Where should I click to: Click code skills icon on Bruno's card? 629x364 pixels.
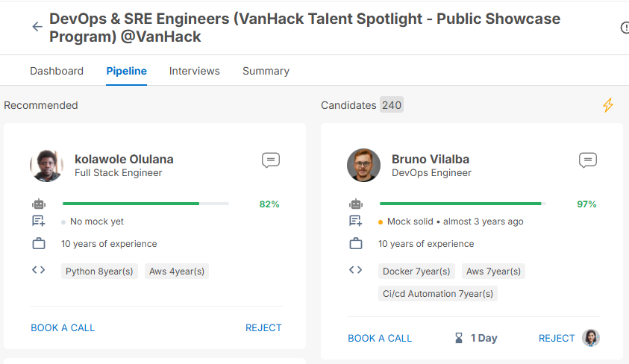[x=356, y=271]
